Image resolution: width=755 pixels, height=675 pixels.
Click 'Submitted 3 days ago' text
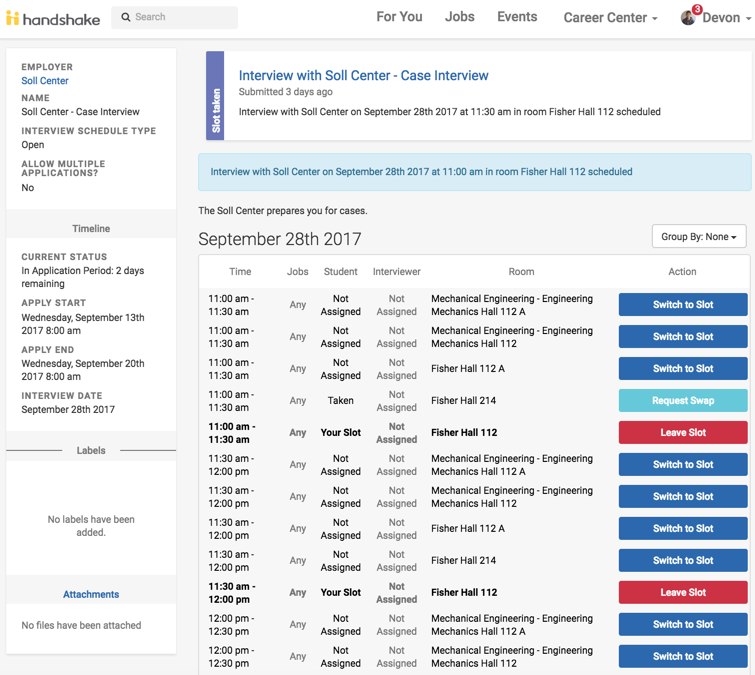286,91
